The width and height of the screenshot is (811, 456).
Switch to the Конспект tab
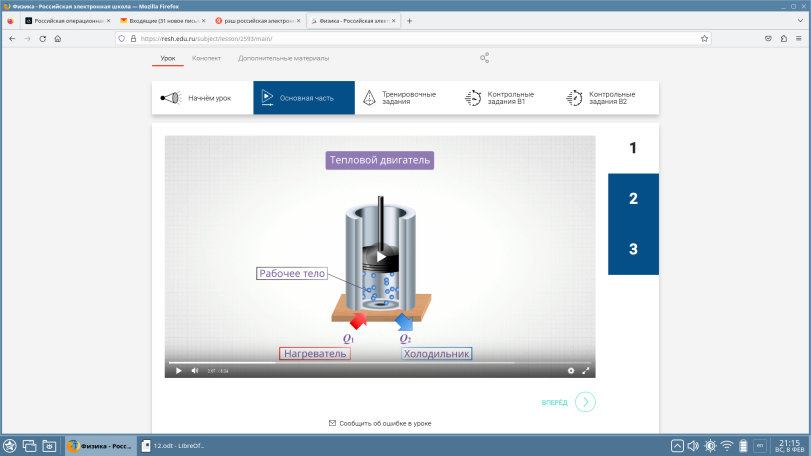click(206, 58)
